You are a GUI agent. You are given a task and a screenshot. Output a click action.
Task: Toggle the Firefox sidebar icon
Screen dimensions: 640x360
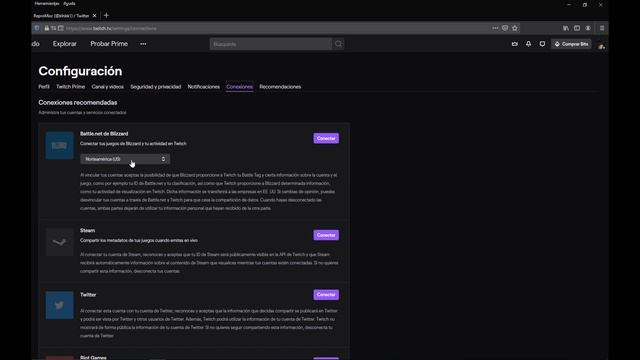(577, 28)
